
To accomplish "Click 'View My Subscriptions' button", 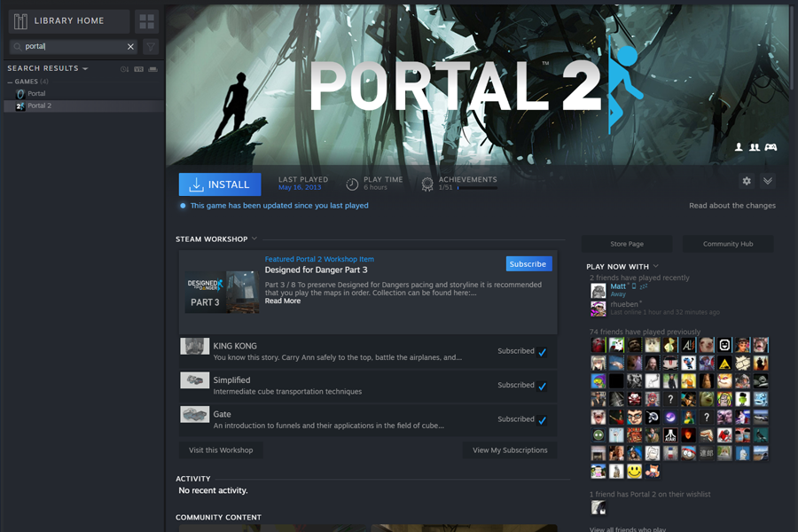I will tap(510, 450).
